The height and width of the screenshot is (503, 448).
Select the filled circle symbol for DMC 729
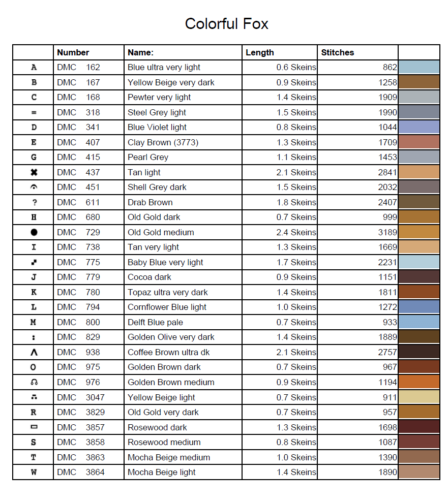(x=34, y=233)
